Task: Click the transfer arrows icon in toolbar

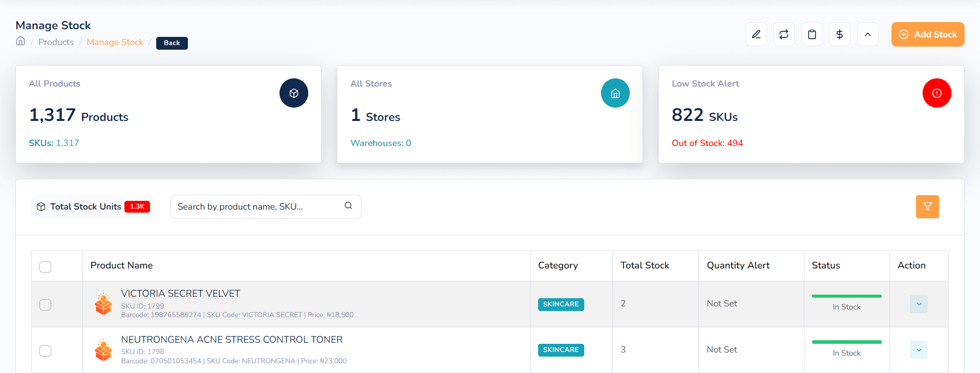Action: tap(783, 34)
